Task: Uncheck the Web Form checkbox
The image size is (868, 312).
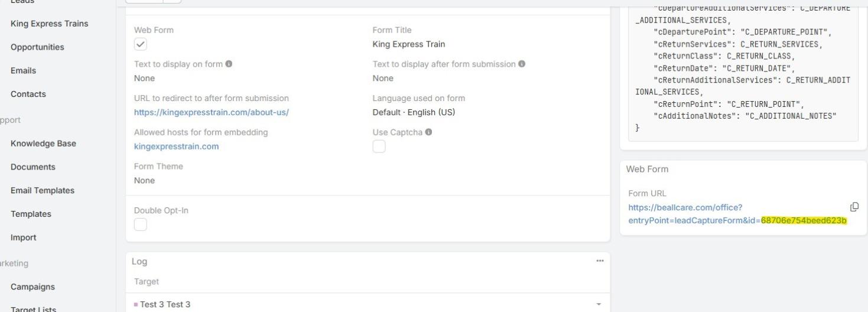Action: click(x=141, y=44)
